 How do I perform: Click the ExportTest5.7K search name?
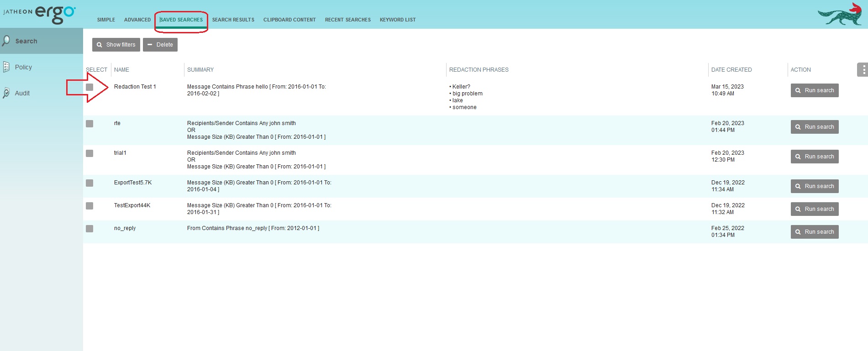133,183
